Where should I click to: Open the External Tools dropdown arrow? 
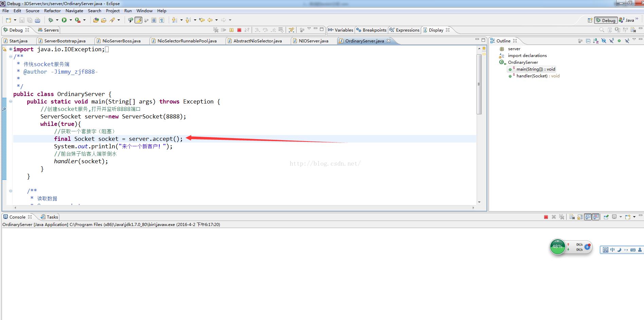tap(84, 20)
